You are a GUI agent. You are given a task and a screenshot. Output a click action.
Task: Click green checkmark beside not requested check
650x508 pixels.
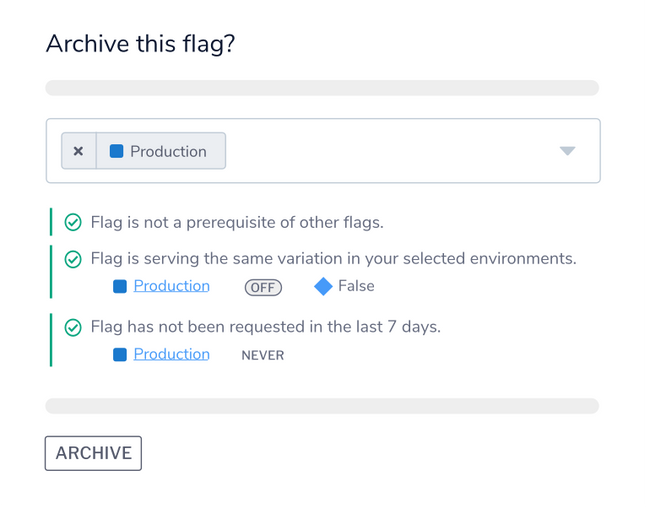tap(73, 327)
